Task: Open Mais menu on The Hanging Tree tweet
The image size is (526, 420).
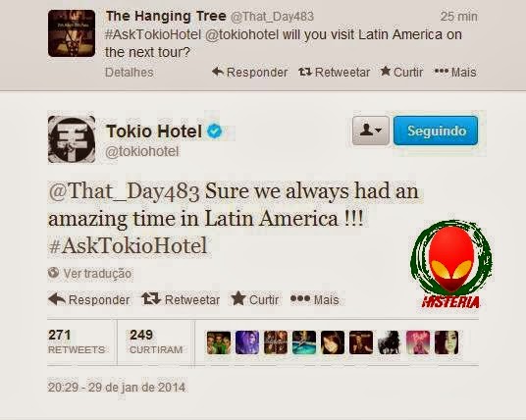Action: [x=455, y=72]
